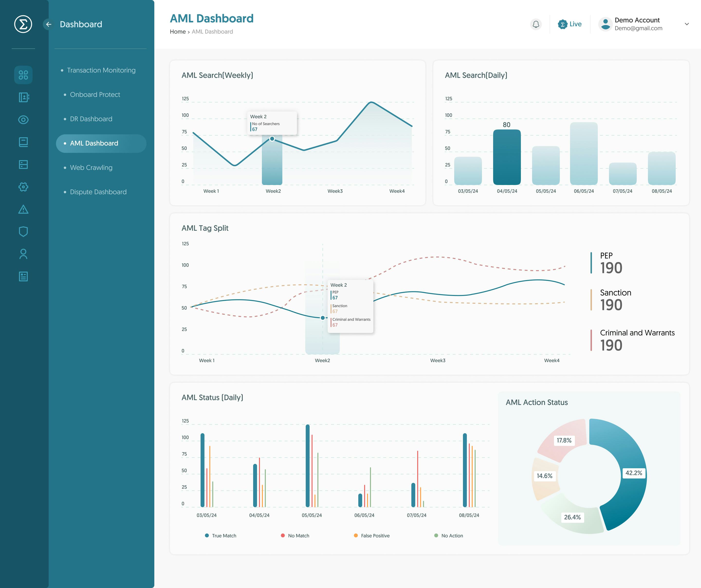Disable the False Positive legend item

371,536
